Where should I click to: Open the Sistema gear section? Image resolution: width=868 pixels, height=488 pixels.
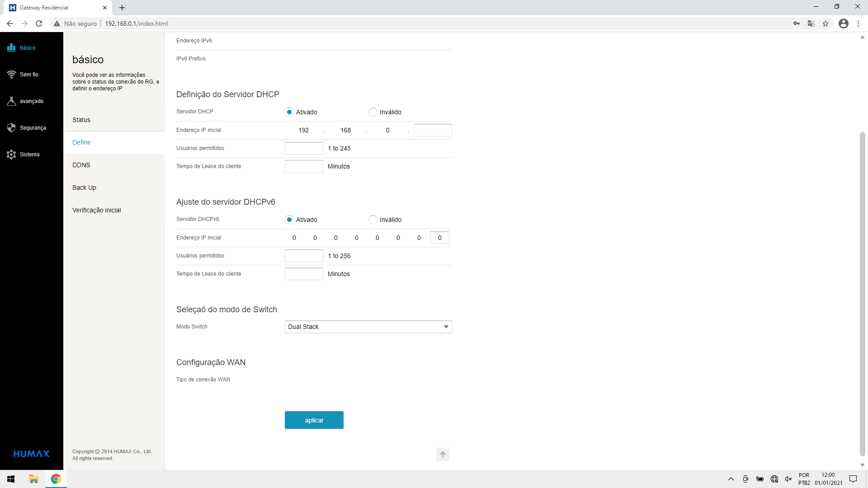[x=24, y=154]
